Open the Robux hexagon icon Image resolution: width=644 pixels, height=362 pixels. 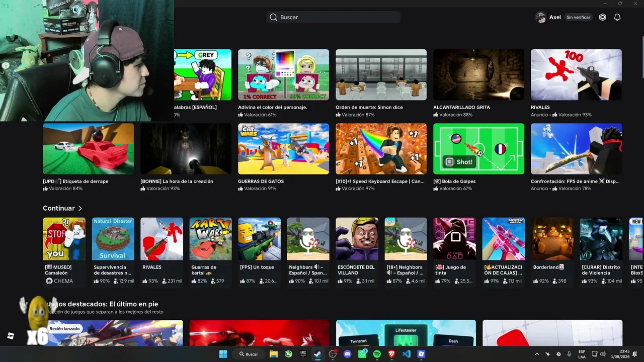pos(602,17)
